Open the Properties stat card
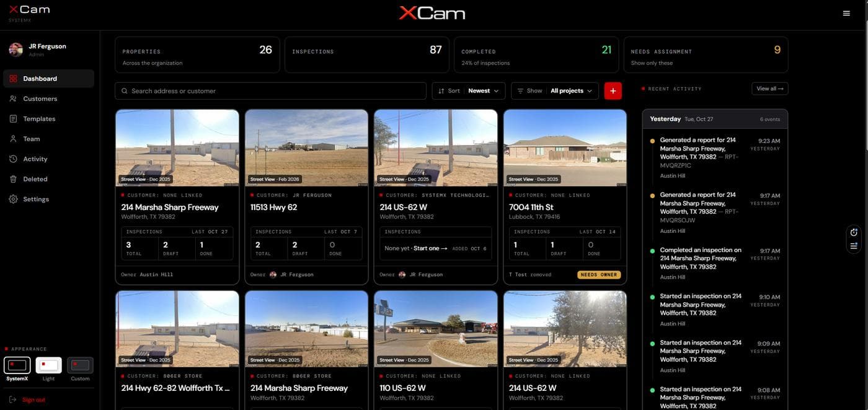868x410 pixels. [x=197, y=55]
